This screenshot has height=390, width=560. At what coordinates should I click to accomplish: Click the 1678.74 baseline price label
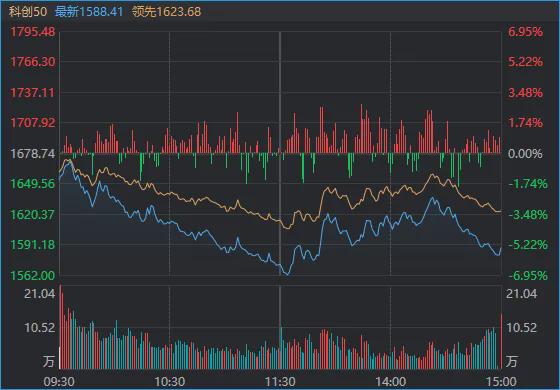click(32, 154)
